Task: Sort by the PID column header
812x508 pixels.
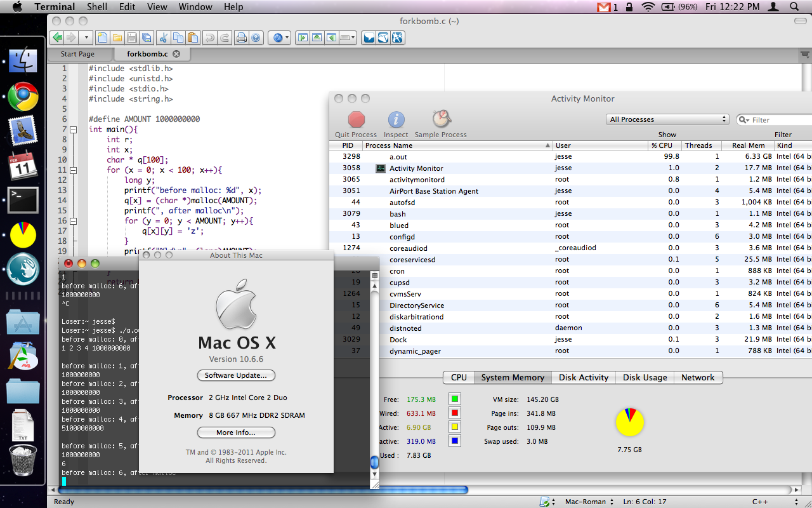Action: 347,145
